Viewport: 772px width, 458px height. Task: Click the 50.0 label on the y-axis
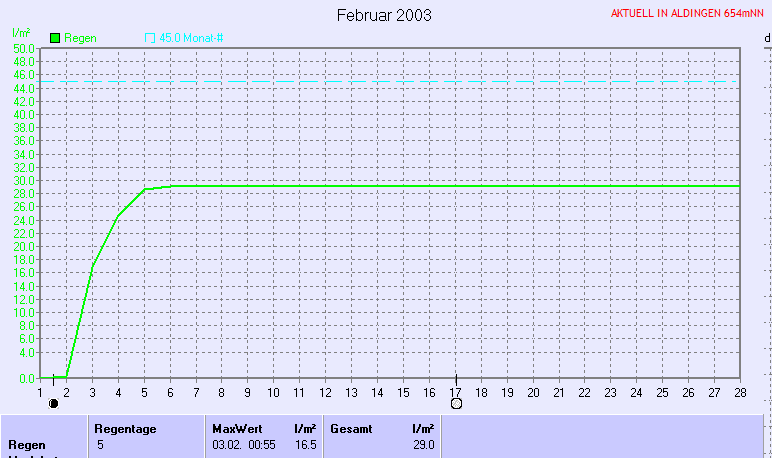tap(24, 48)
